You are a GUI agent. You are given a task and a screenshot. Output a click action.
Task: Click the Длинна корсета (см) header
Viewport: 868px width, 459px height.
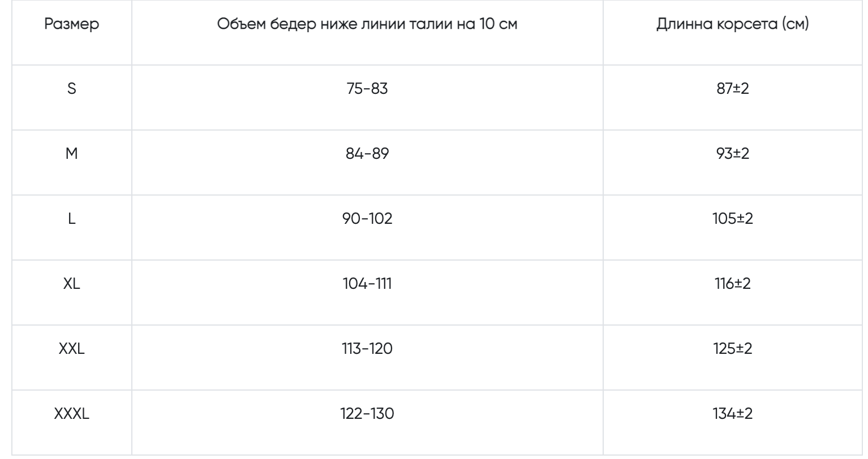point(732,24)
